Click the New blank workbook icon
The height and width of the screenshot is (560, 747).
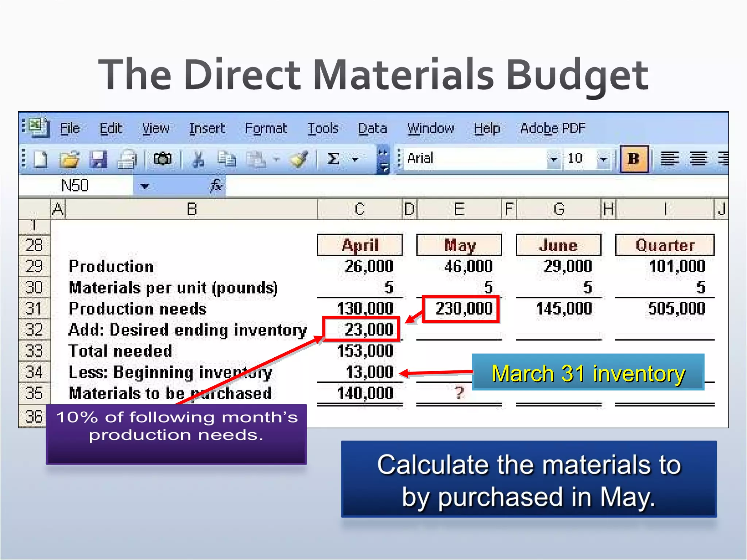pos(40,159)
